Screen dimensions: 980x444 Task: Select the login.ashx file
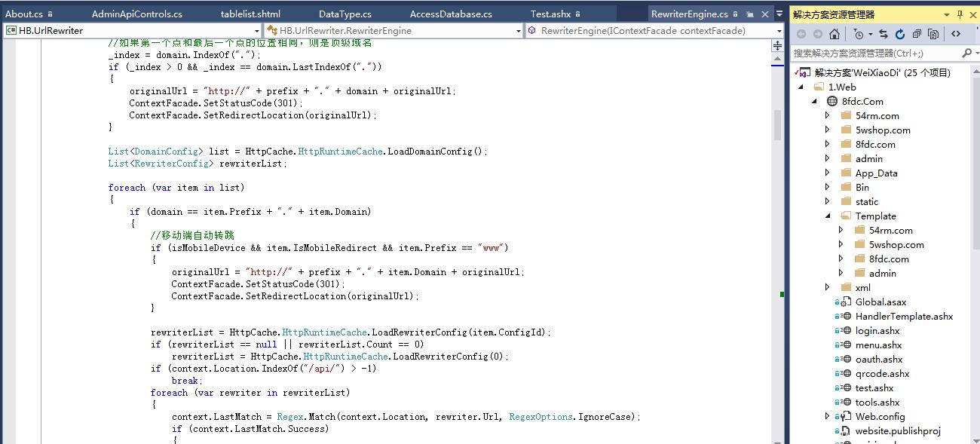point(877,330)
